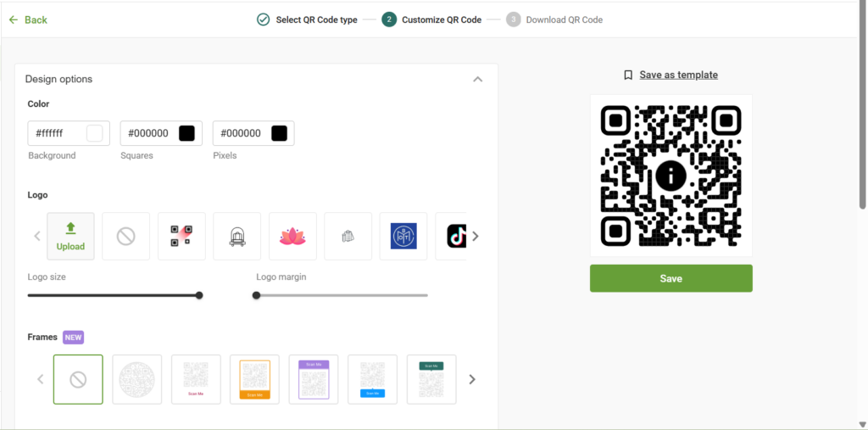868x430 pixels.
Task: Adjust the Logo margin slider
Action: pos(342,295)
